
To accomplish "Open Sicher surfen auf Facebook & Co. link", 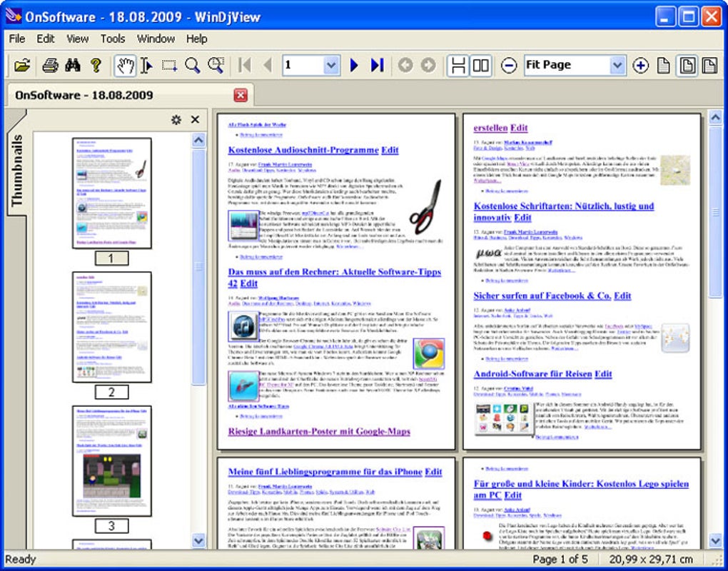I will pos(542,295).
